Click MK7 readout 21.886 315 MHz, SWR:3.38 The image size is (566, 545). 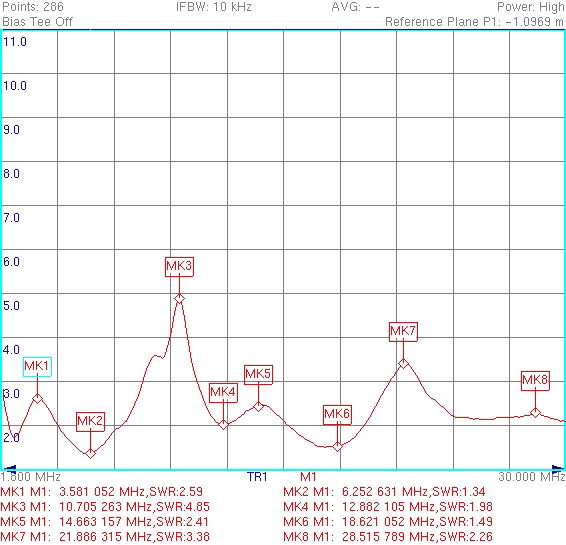tap(105, 537)
